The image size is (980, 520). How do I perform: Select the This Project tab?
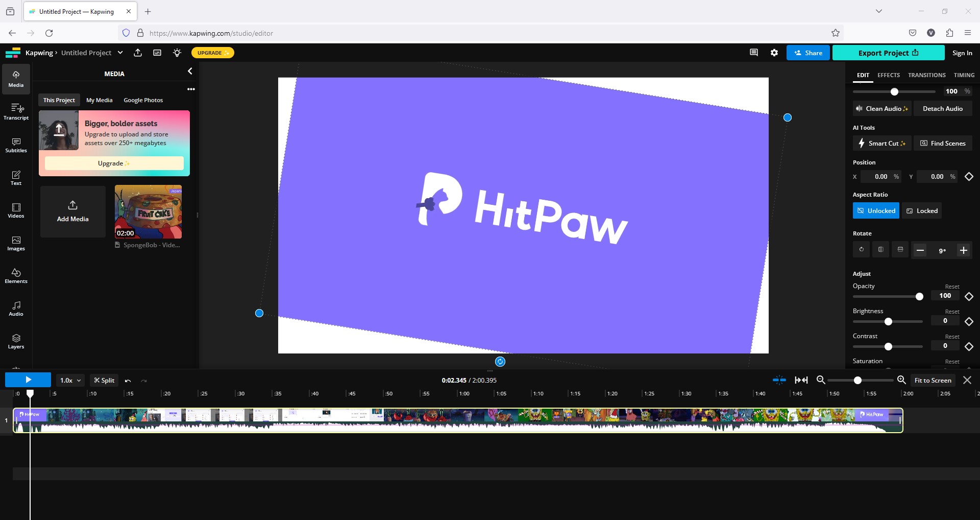coord(59,100)
